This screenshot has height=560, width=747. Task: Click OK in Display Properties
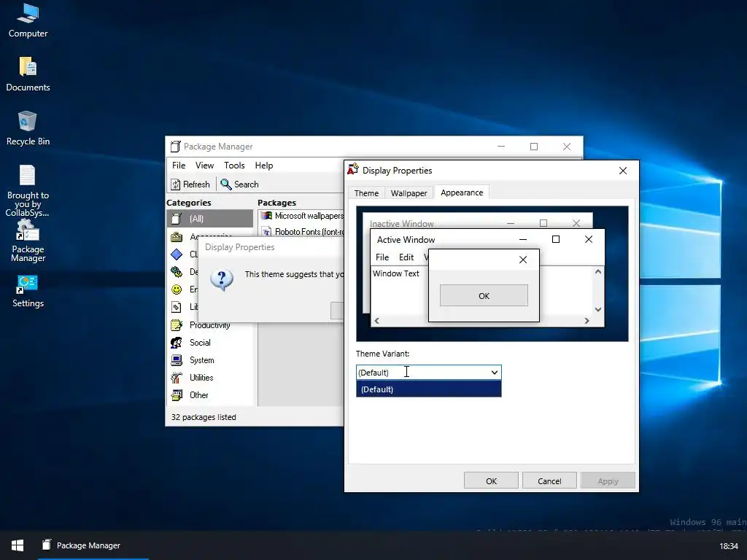(x=491, y=481)
